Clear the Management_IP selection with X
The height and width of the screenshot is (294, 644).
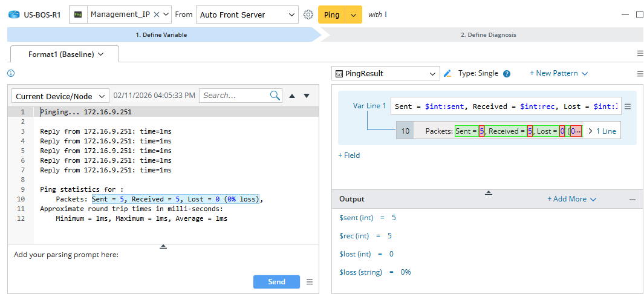pyautogui.click(x=157, y=15)
